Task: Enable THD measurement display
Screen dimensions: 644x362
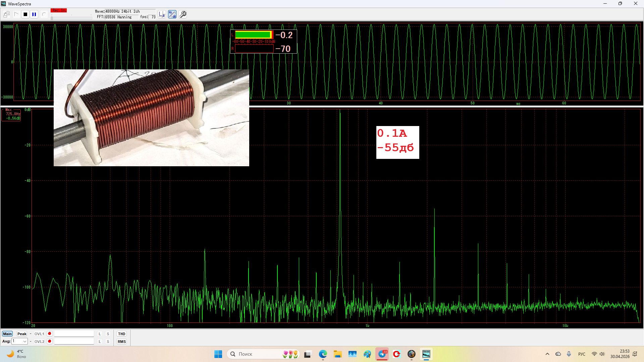Action: tap(121, 334)
